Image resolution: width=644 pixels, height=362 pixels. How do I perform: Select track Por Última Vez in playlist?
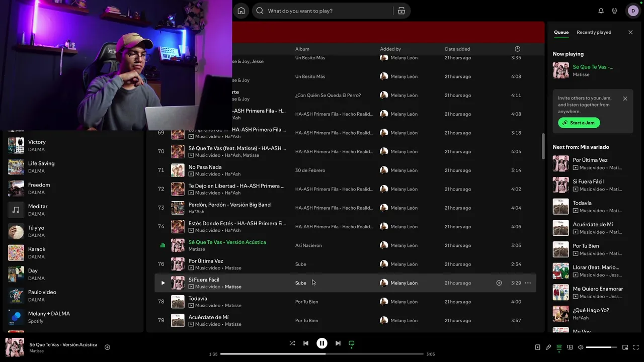[x=345, y=264]
